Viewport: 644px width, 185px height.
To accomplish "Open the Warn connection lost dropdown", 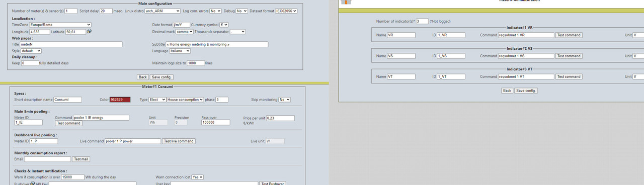I will click(197, 177).
